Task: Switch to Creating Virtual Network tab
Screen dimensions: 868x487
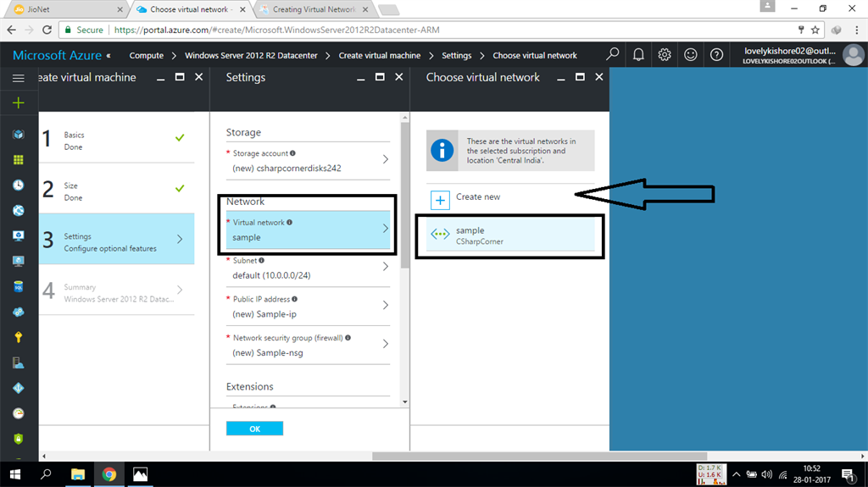Action: pyautogui.click(x=314, y=9)
